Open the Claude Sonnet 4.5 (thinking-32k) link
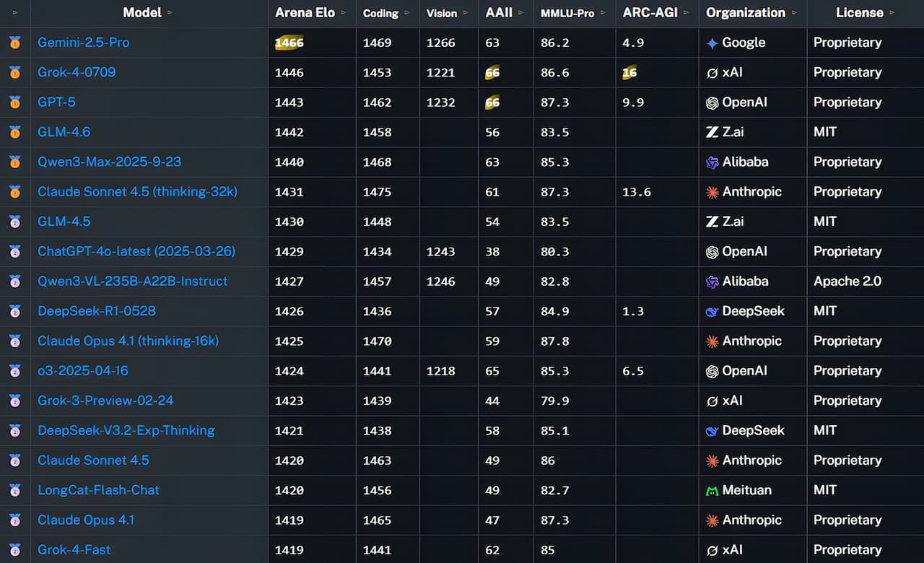This screenshot has width=924, height=563. tap(137, 192)
